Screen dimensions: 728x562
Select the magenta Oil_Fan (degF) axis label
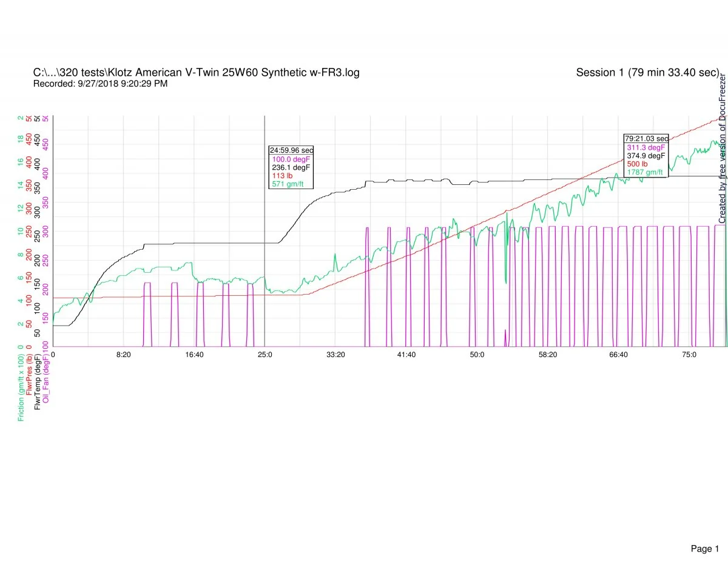tap(47, 379)
